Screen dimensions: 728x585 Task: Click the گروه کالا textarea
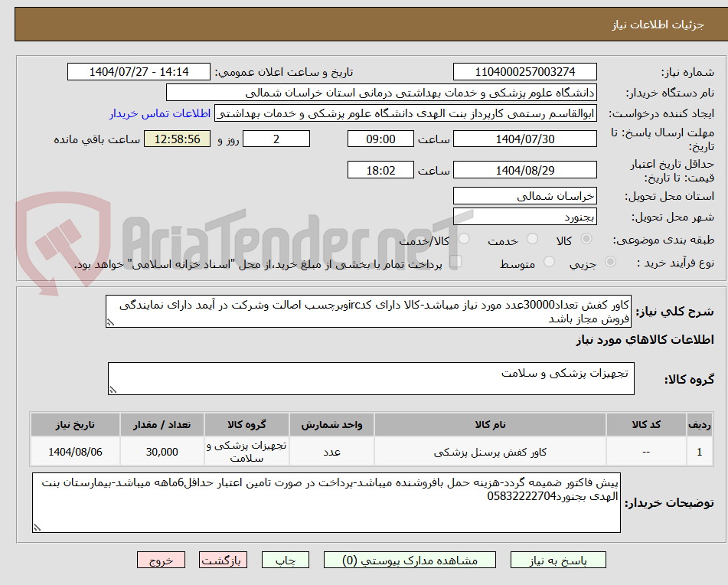(x=371, y=379)
